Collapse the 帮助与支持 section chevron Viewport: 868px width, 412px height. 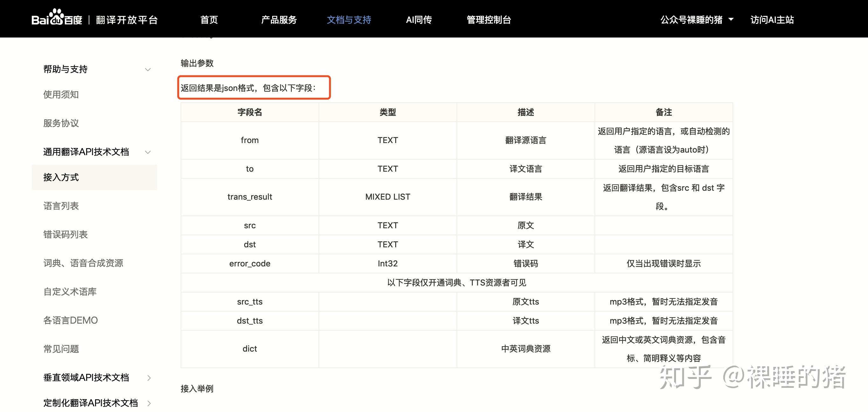(x=148, y=70)
